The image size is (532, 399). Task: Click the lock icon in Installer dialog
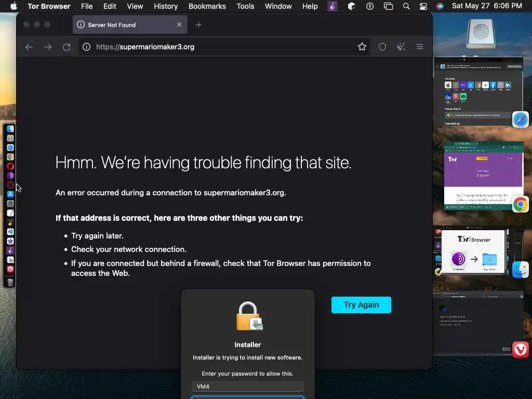(249, 316)
